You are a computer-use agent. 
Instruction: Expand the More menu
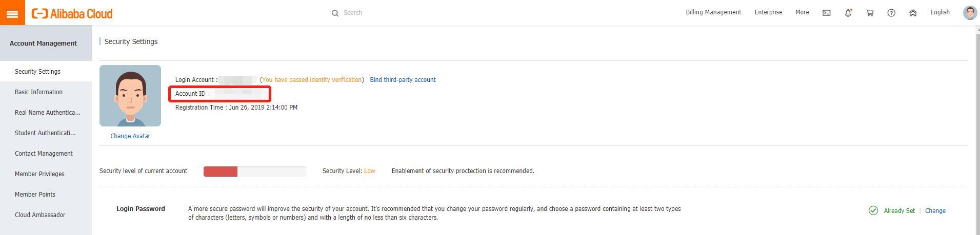(x=802, y=12)
